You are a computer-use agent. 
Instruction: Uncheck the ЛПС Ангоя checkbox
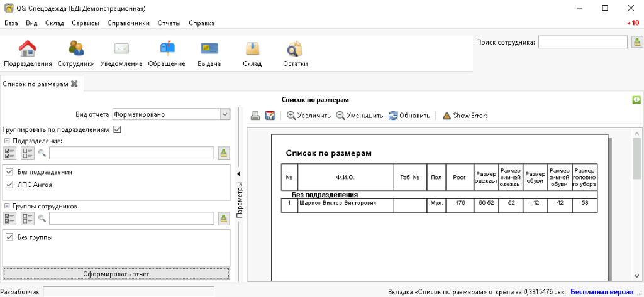click(x=9, y=185)
